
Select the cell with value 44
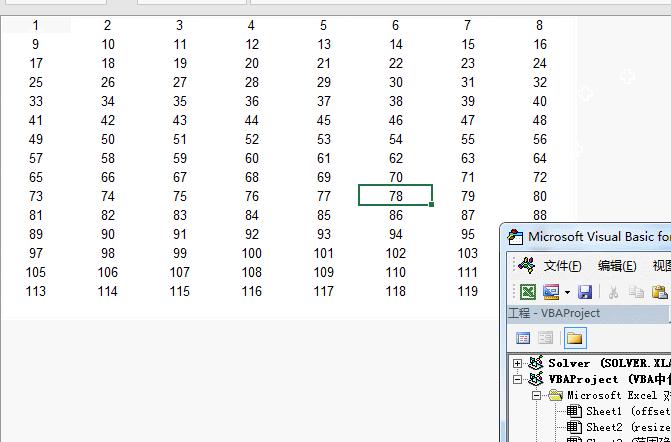252,120
